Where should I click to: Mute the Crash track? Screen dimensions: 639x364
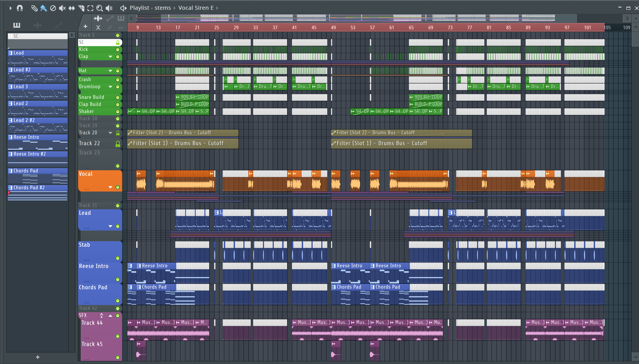coord(118,80)
